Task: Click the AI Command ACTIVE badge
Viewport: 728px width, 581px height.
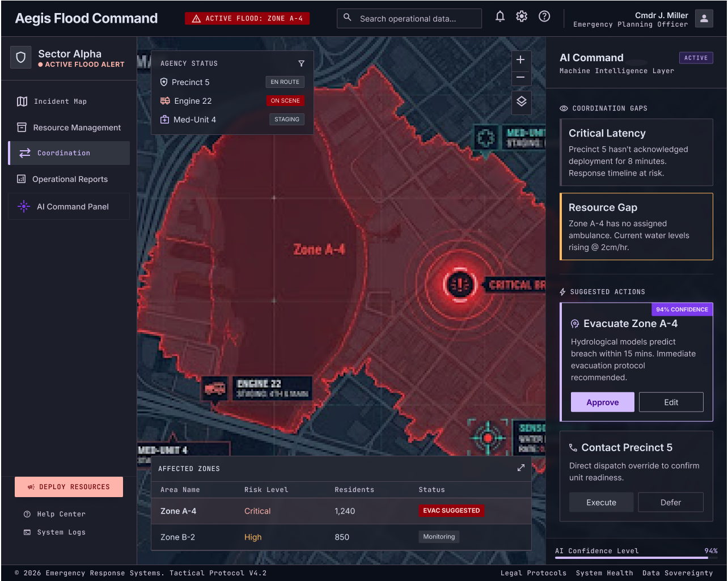Action: tap(696, 58)
